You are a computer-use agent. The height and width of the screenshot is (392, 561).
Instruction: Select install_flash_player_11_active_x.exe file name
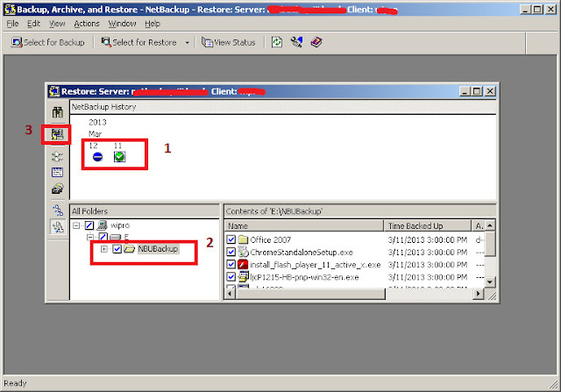pos(315,265)
